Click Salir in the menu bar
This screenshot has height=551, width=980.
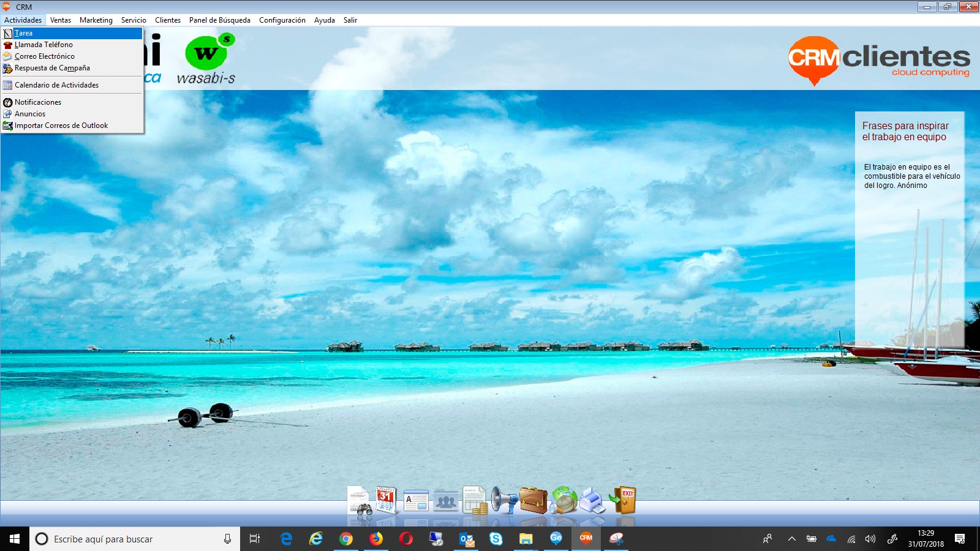[350, 20]
